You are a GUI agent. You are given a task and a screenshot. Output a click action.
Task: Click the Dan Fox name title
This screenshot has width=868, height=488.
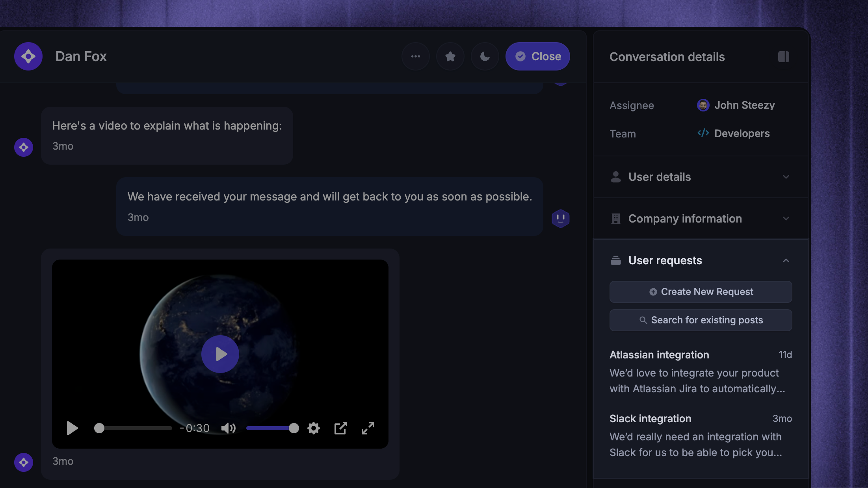pos(81,56)
